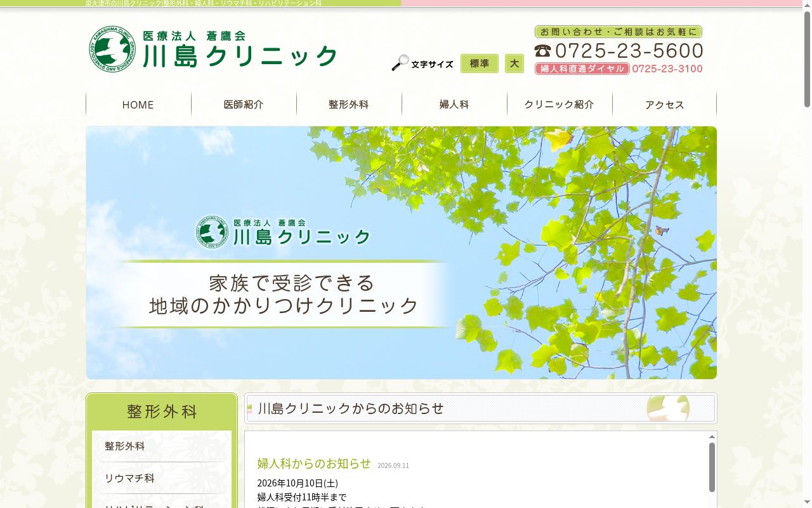Screen dimensions: 812x508
Task: Click the お問い合わせ・ご相談はお気軽に banner
Action: pos(619,32)
